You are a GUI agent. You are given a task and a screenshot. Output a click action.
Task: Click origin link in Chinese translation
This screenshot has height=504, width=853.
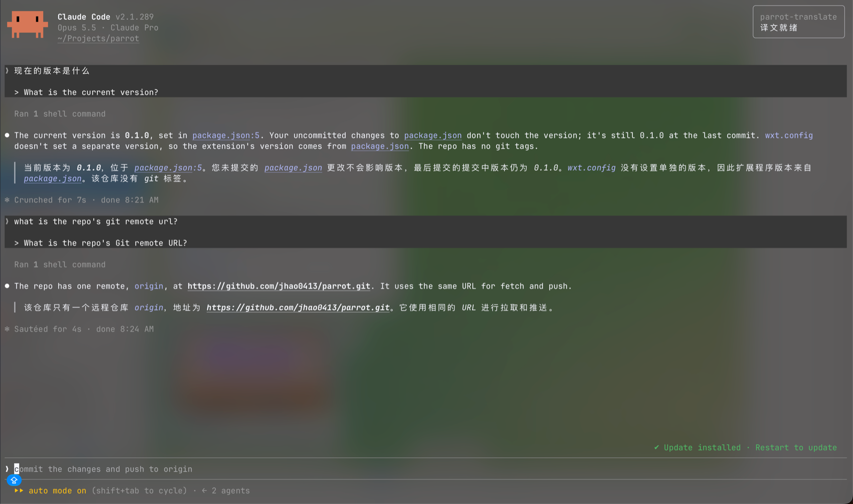(149, 308)
